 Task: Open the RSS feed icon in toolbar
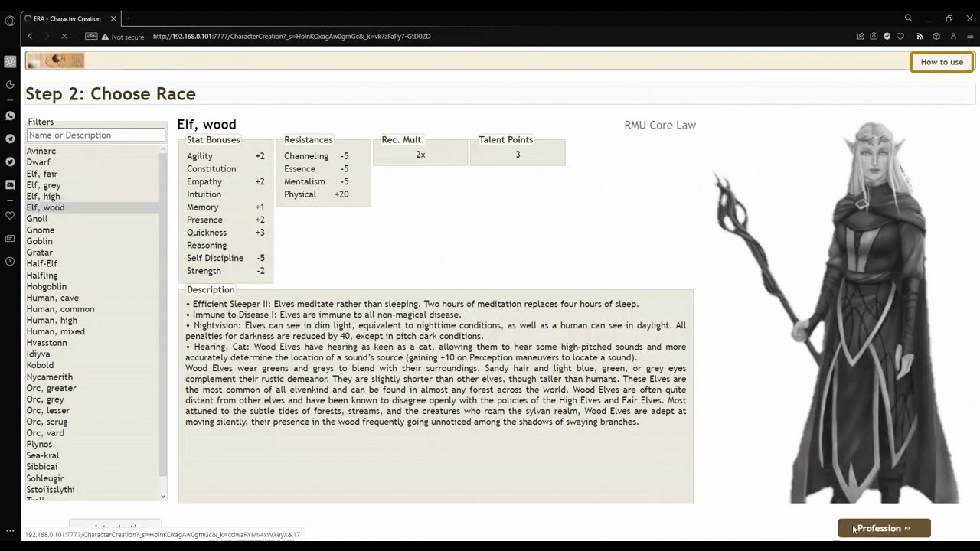pos(920,36)
